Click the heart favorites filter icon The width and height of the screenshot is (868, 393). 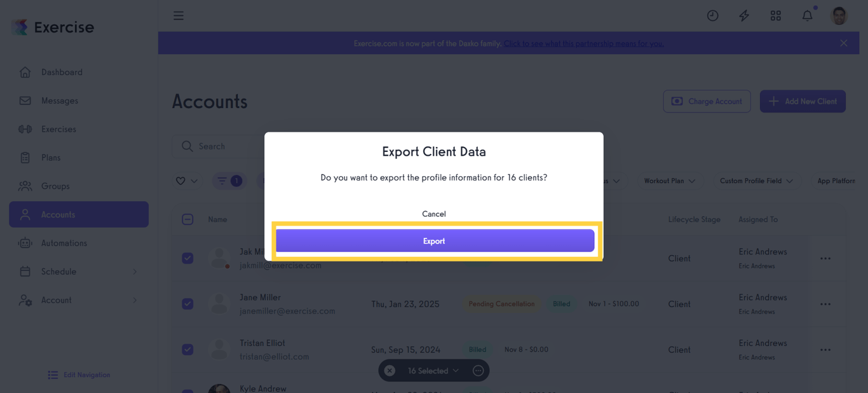tap(180, 181)
